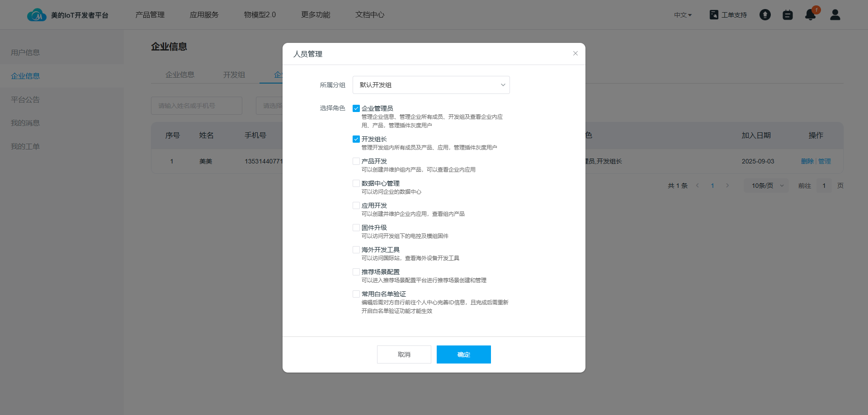
Task: Check the 固件升级 role checkbox
Action: [356, 228]
